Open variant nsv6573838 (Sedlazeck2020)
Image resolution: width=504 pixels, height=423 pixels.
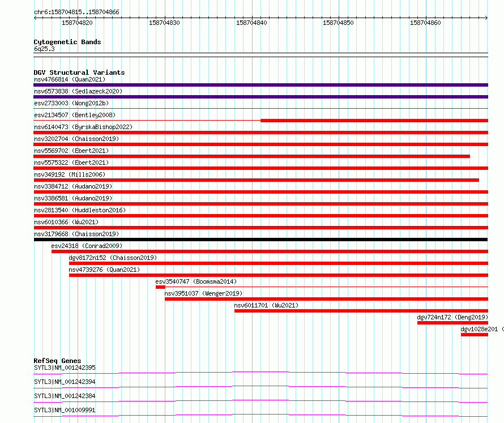coord(78,91)
